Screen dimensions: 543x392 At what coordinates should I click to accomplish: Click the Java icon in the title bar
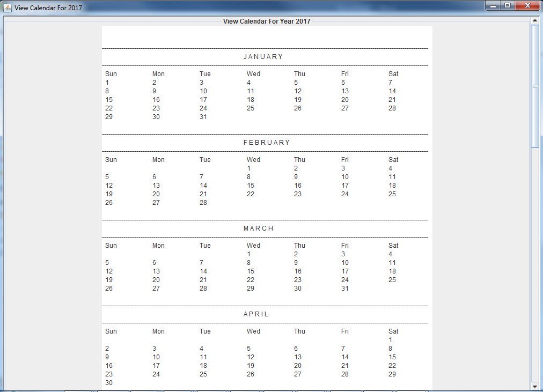[8, 8]
